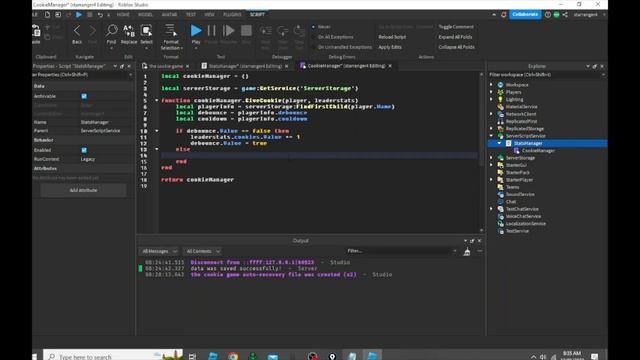This screenshot has height=360, width=640.
Task: Click the Select ribbon icon
Action: tap(146, 31)
